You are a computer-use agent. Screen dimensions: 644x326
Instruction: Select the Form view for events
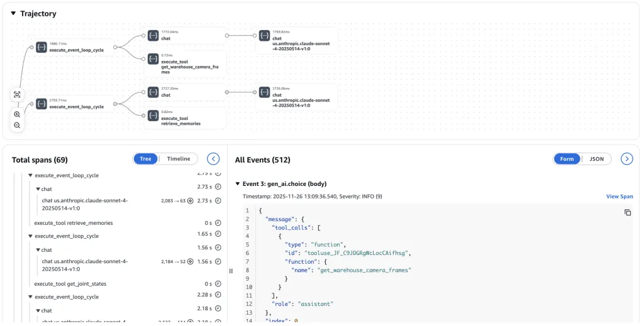567,159
